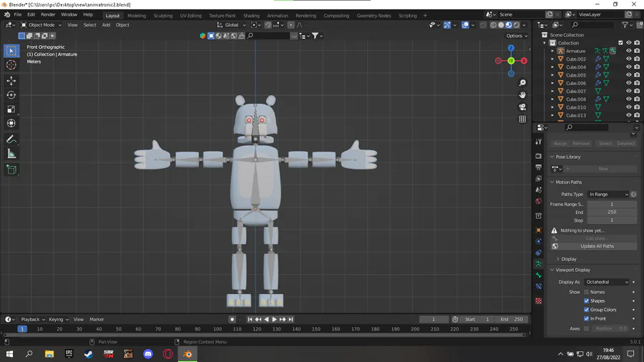
Task: Switch orthographic/perspective grid icon
Action: [x=522, y=119]
